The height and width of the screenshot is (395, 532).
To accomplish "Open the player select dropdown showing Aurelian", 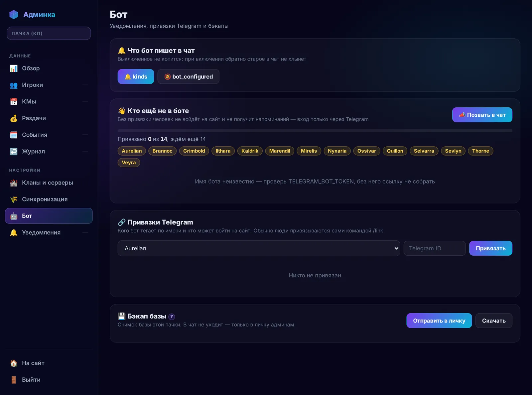I will [x=259, y=248].
